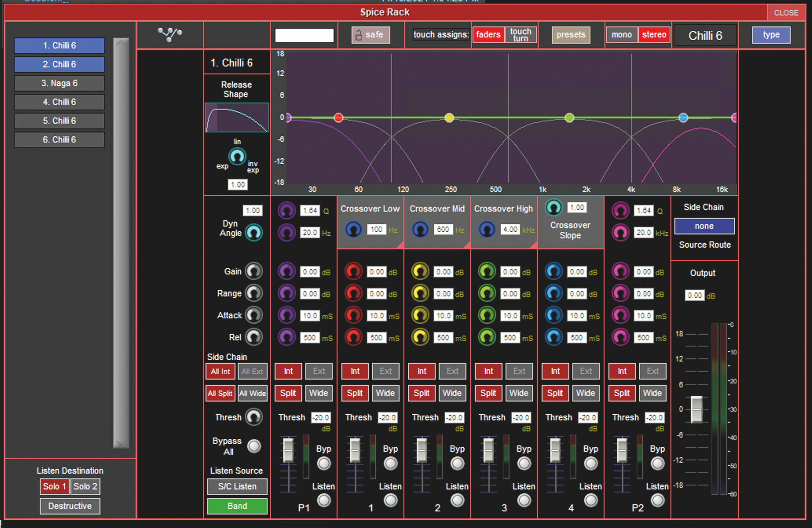Click the Output 0.00 dB value field

695,295
